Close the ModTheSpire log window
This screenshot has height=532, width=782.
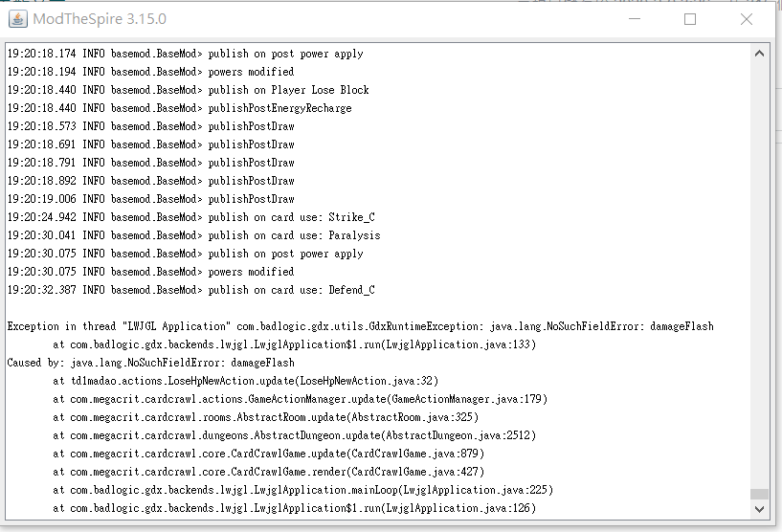(x=747, y=19)
